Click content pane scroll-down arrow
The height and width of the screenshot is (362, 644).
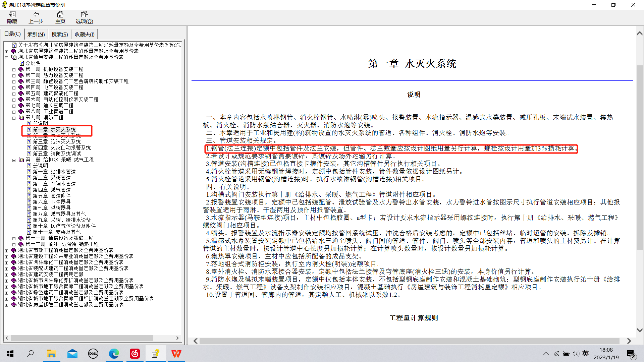pos(640,330)
